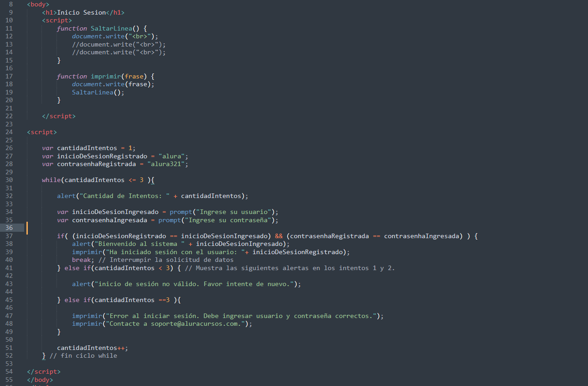
Task: Click line number 36 in the gutter
Action: pos(9,228)
